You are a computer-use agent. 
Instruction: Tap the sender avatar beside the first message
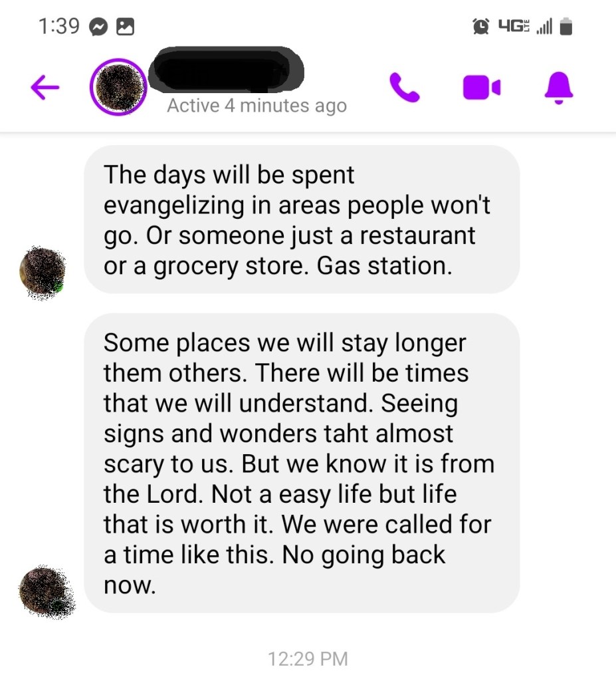(x=43, y=273)
